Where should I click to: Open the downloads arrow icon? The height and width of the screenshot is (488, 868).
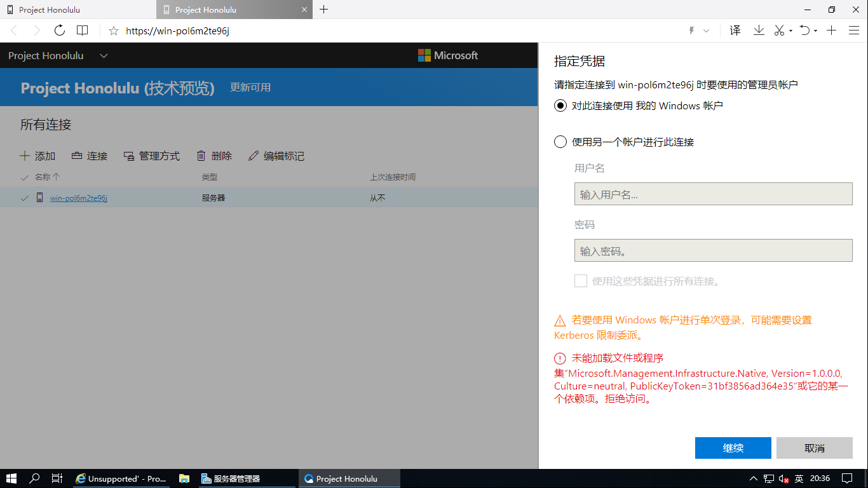click(759, 30)
